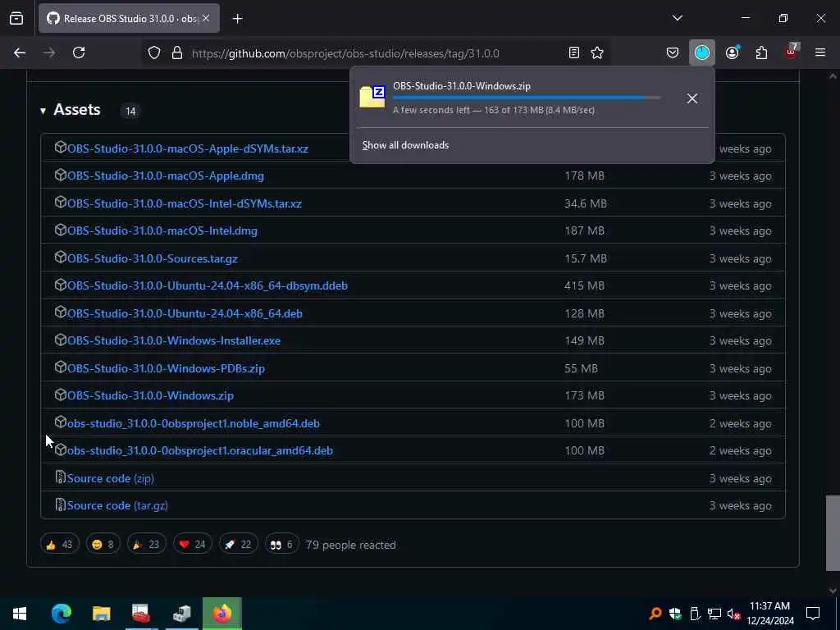Open the list all tabs chevron
This screenshot has width=840, height=630.
[677, 18]
